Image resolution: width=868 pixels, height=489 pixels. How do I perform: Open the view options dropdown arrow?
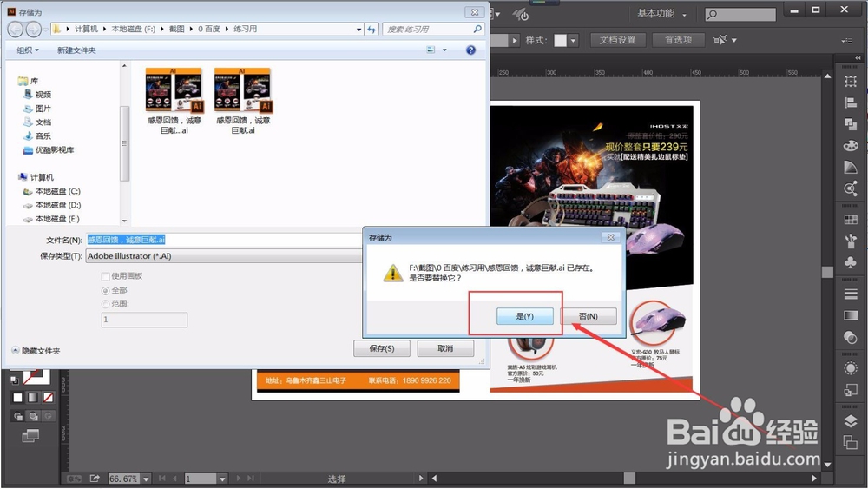[444, 50]
